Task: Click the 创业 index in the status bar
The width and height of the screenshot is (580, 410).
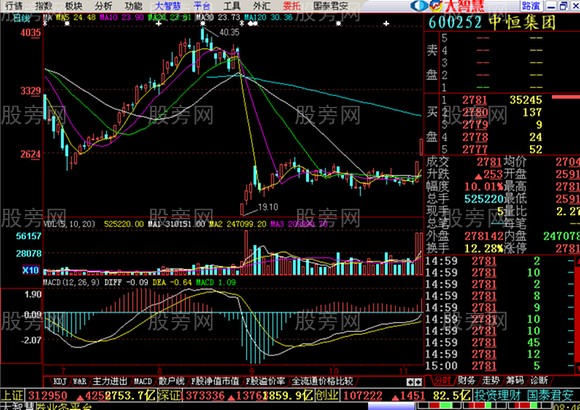Action: (x=327, y=396)
